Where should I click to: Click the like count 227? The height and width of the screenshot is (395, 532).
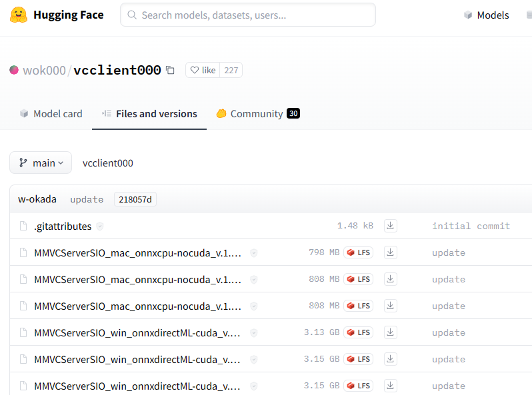pos(231,70)
